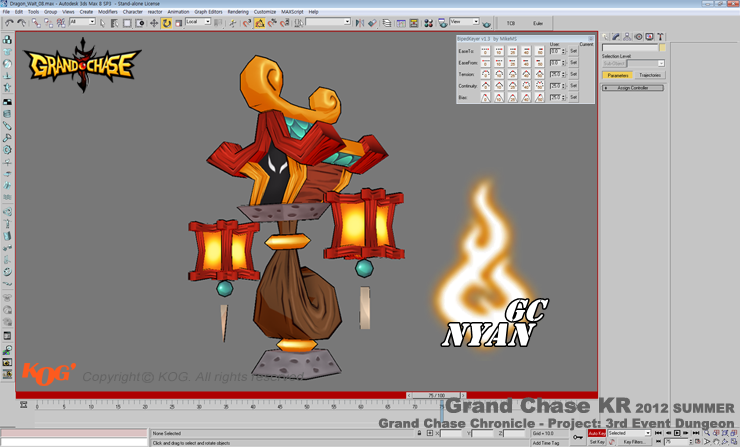Toggle the Spinner Snap button
The height and width of the screenshot is (447, 740).
pos(285,23)
